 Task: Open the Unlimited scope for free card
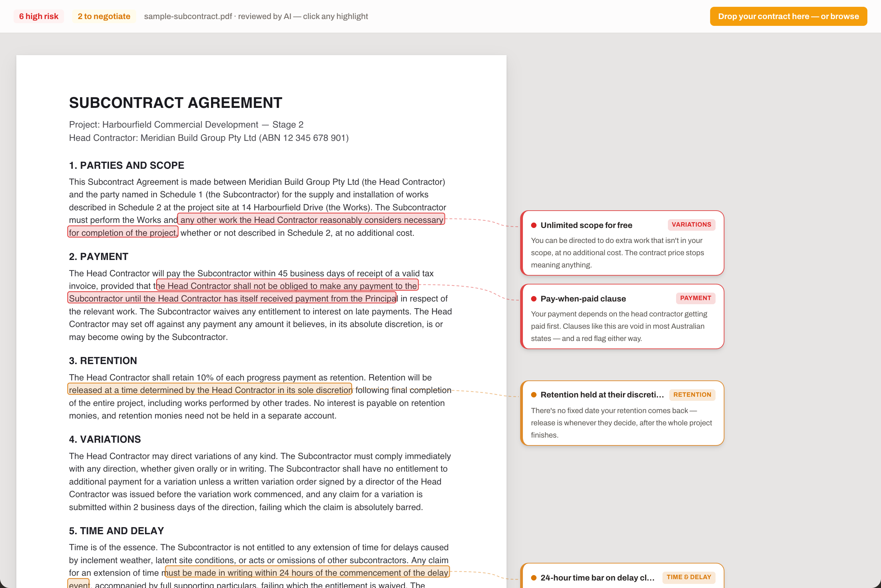point(622,243)
